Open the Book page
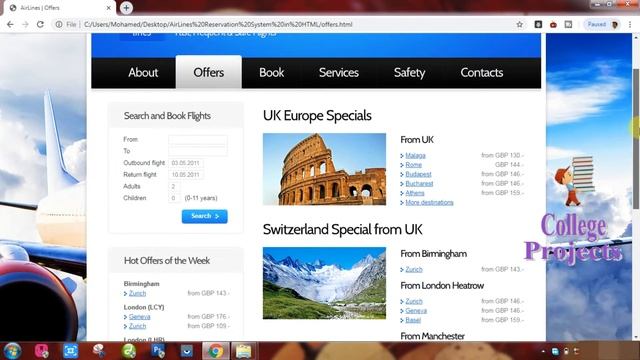Screen dimensions: 640x360 tap(271, 73)
